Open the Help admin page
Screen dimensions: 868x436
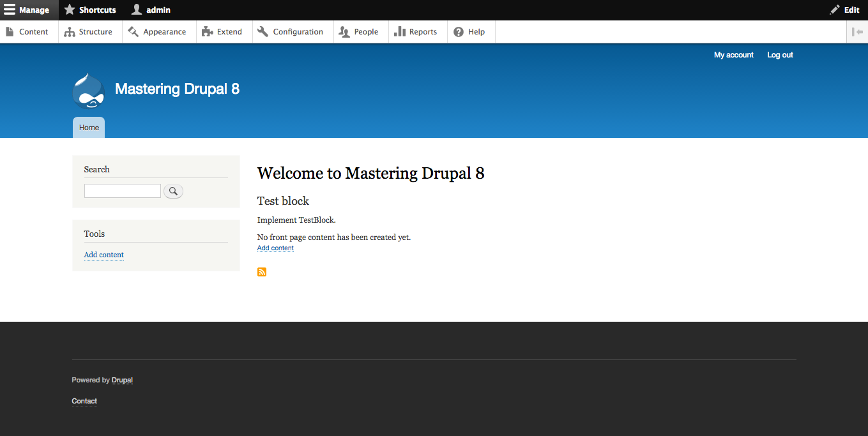[469, 32]
